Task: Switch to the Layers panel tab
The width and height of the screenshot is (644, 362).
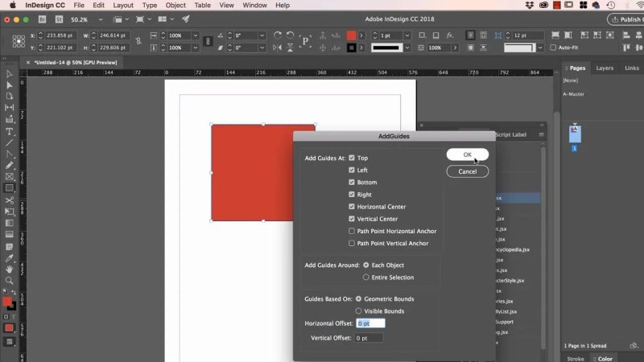Action: [605, 68]
